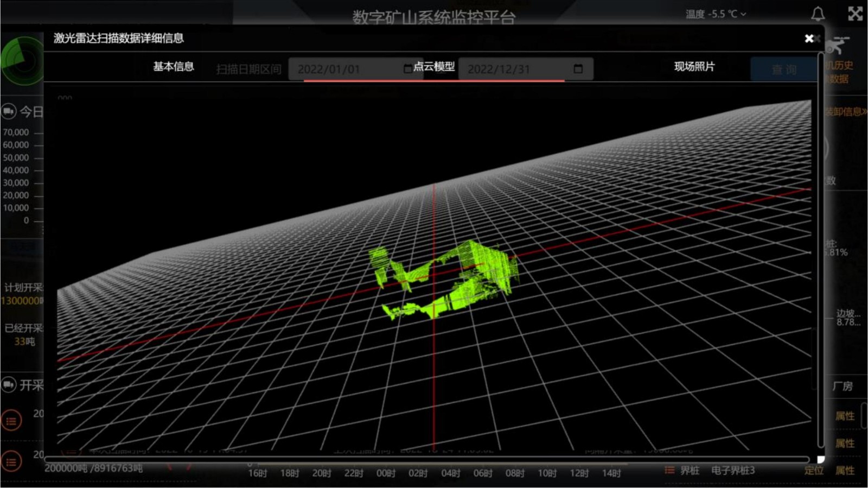Select the 点云模型 tab
The height and width of the screenshot is (488, 868).
tap(434, 67)
